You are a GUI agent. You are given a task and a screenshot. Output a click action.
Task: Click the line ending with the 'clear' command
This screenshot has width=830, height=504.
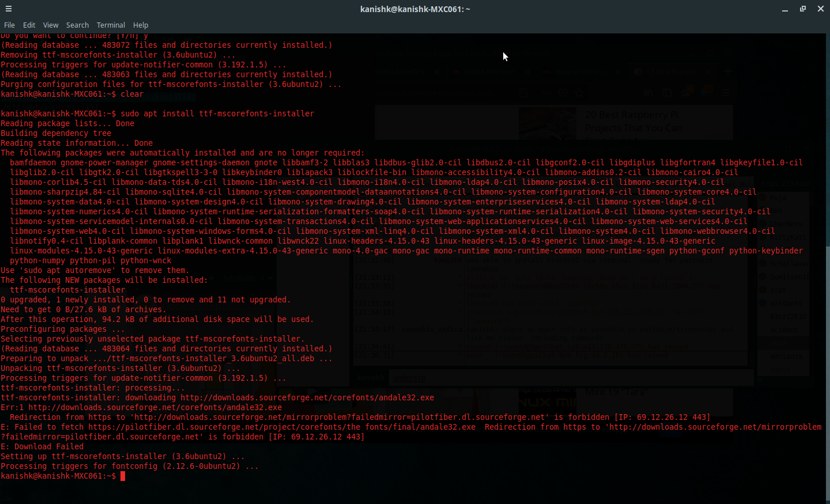click(72, 94)
